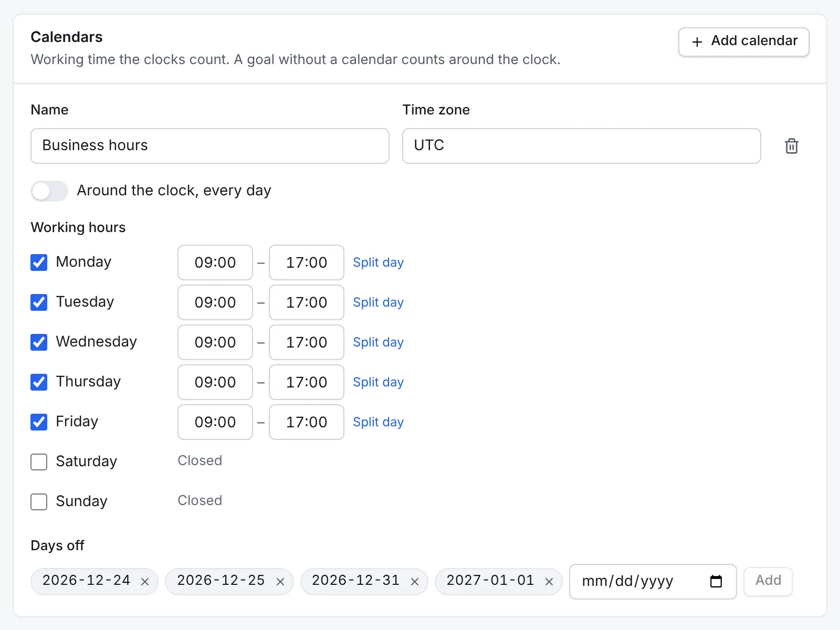Viewport: 840px width, 630px height.
Task: Toggle Around the clock, every day switch
Action: coord(49,191)
